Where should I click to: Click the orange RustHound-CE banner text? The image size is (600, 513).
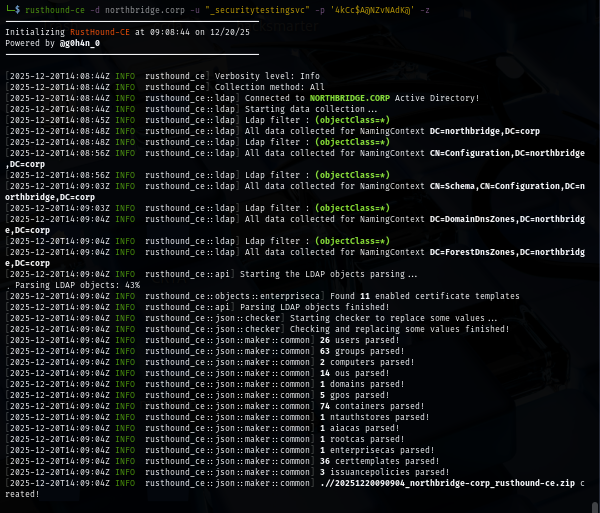coord(99,32)
